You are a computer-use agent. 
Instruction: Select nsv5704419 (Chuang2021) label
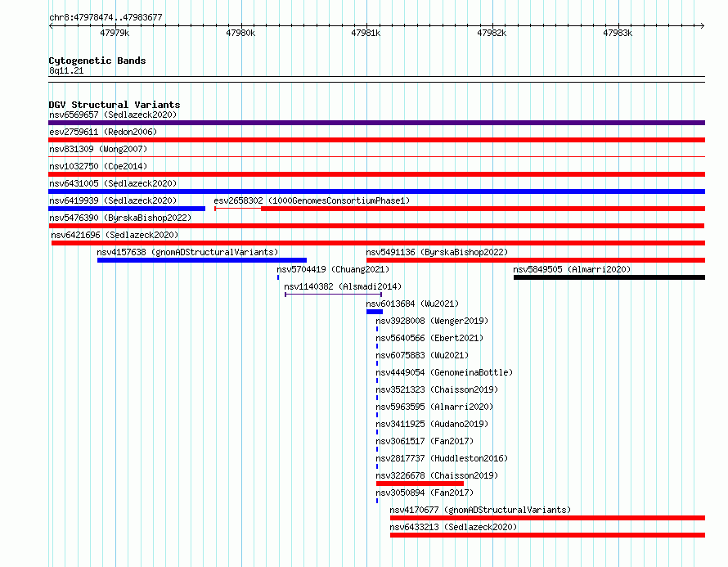[x=333, y=269]
